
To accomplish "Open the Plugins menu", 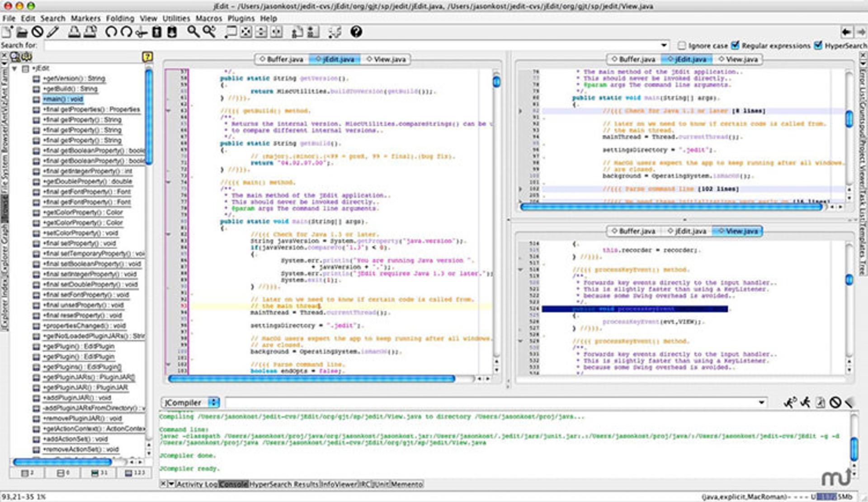I will [241, 19].
